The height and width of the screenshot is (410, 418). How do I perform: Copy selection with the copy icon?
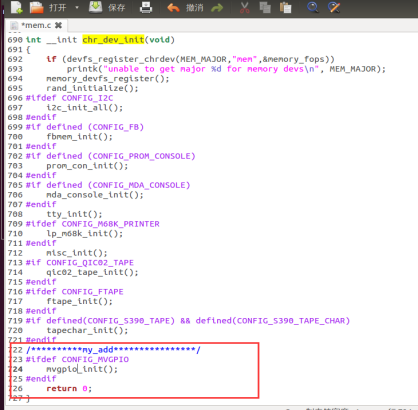pyautogui.click(x=265, y=7)
